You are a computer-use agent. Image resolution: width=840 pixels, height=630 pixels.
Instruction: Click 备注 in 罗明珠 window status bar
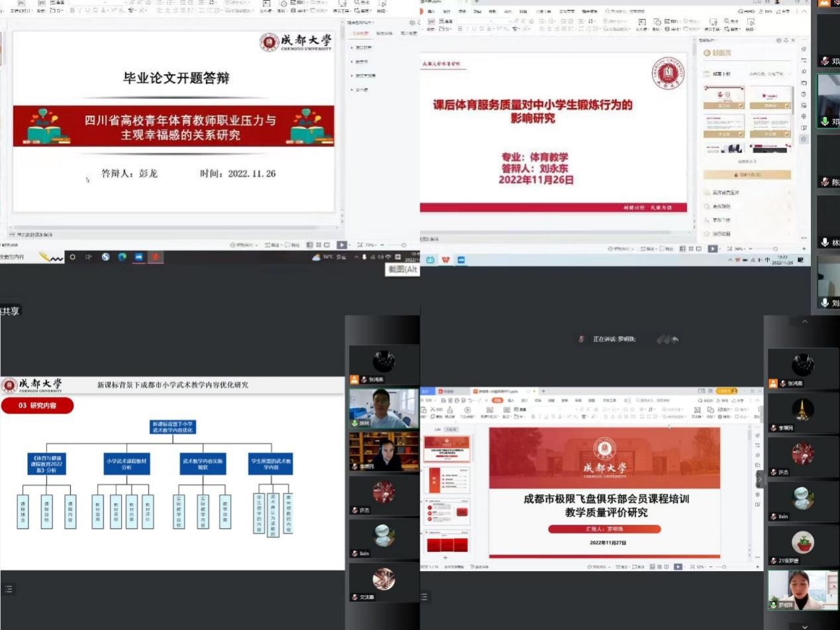click(x=624, y=566)
